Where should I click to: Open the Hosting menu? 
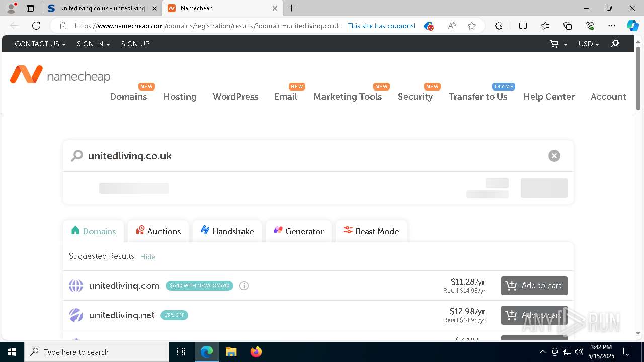click(180, 97)
